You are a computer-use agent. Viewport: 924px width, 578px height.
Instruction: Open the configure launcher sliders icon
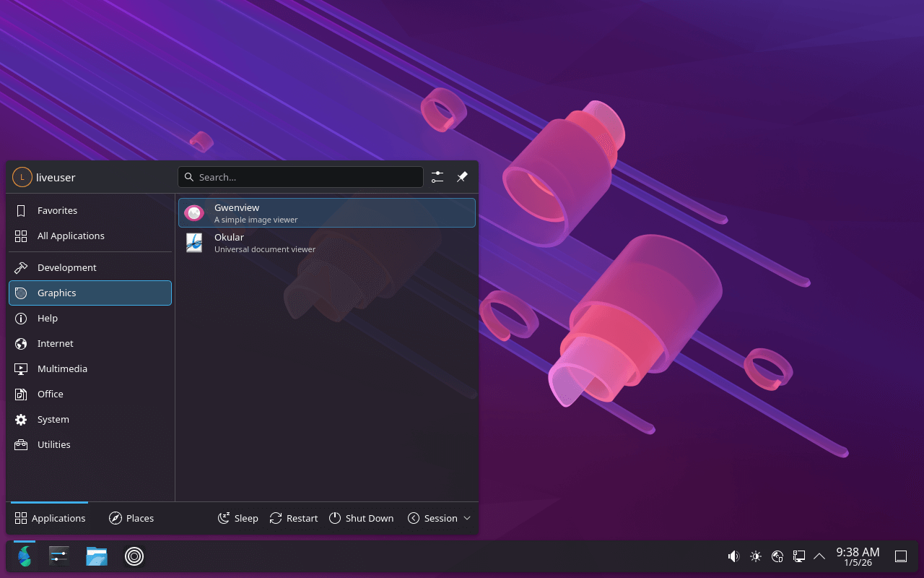437,177
